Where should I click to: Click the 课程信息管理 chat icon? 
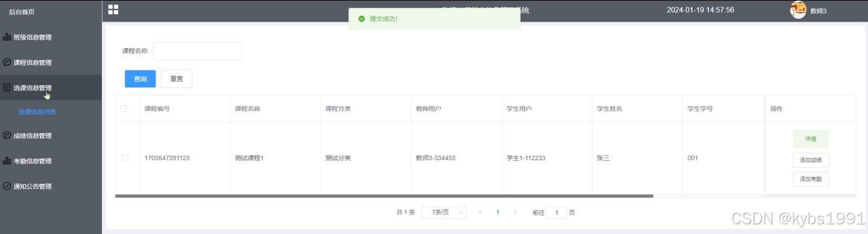pyautogui.click(x=7, y=63)
